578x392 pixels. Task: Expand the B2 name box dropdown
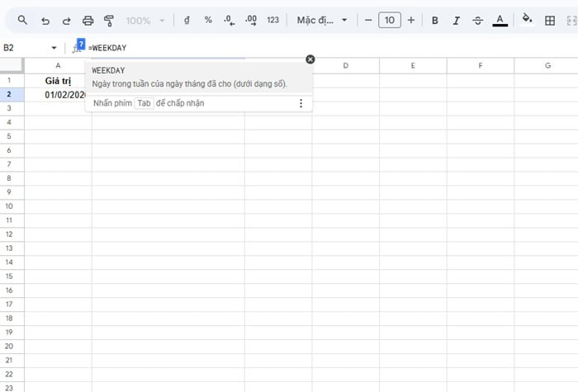click(x=54, y=48)
